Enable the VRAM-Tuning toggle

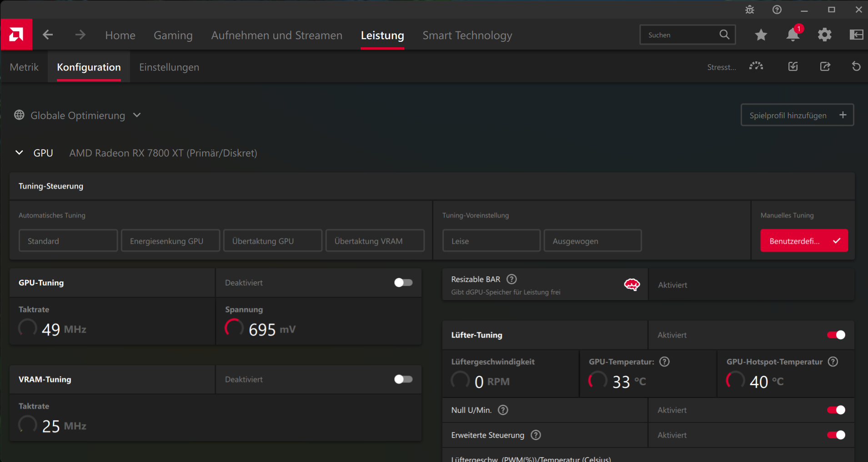pyautogui.click(x=403, y=379)
